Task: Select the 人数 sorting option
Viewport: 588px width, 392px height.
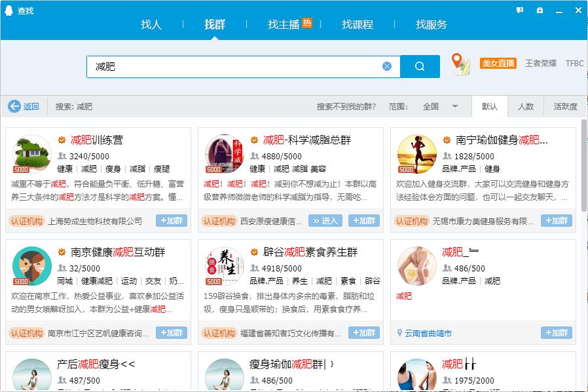Action: point(528,106)
